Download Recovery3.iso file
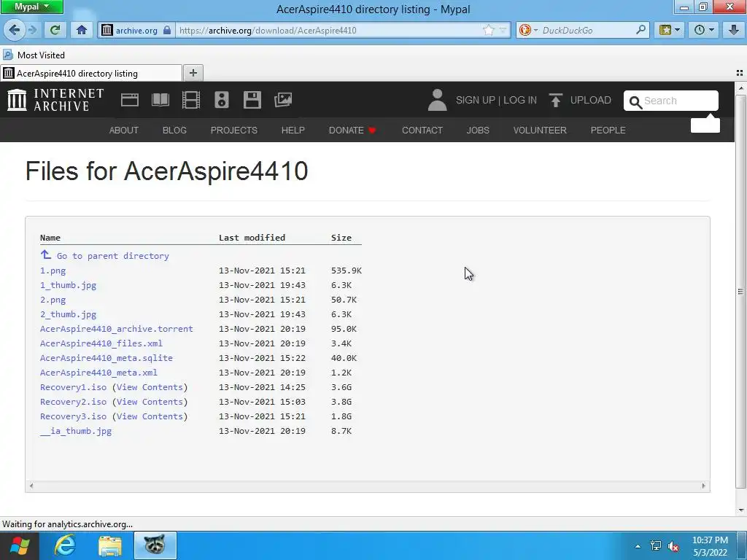Screen dimensions: 747x560 [74, 416]
